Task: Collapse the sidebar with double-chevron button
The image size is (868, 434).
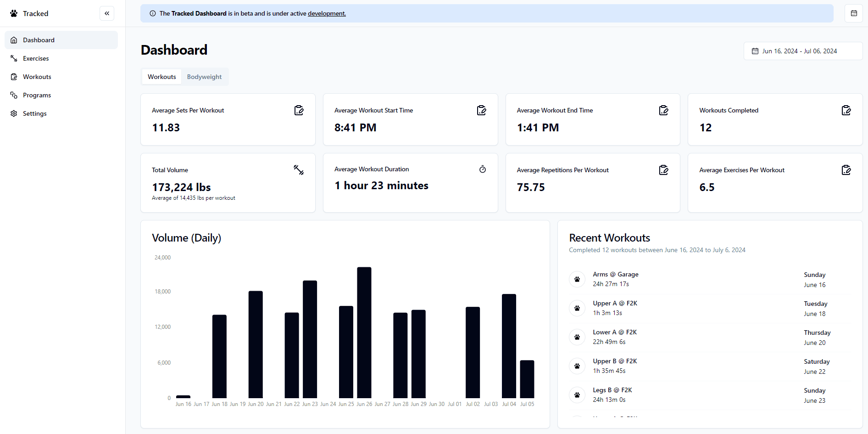Action: coord(107,13)
